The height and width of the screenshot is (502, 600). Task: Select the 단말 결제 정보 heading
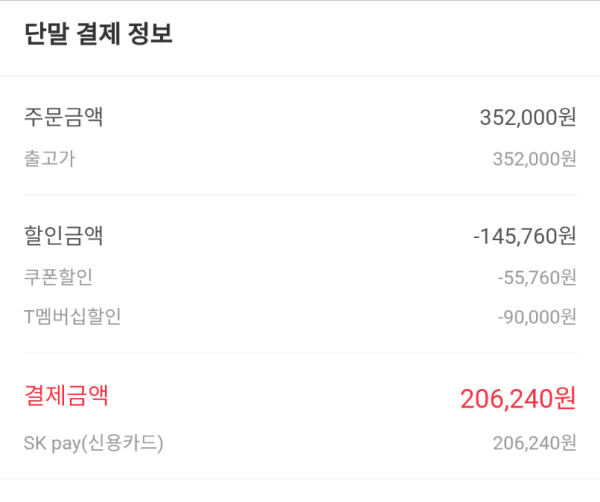tap(98, 34)
